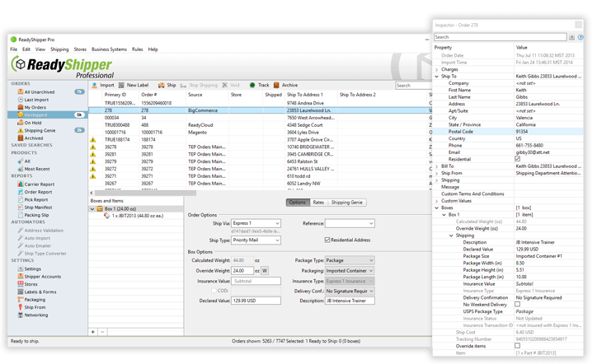Click the Import toolbar icon
This screenshot has width=602, height=364.
(x=95, y=85)
